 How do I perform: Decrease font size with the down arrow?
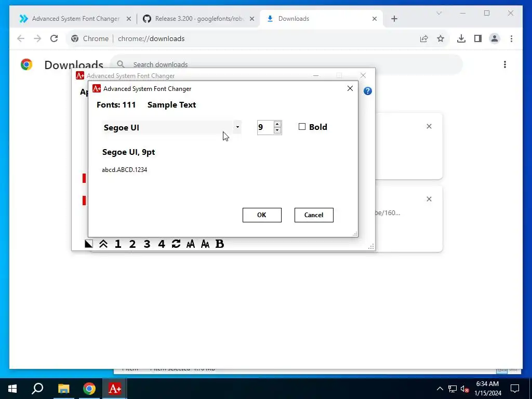[x=277, y=130]
